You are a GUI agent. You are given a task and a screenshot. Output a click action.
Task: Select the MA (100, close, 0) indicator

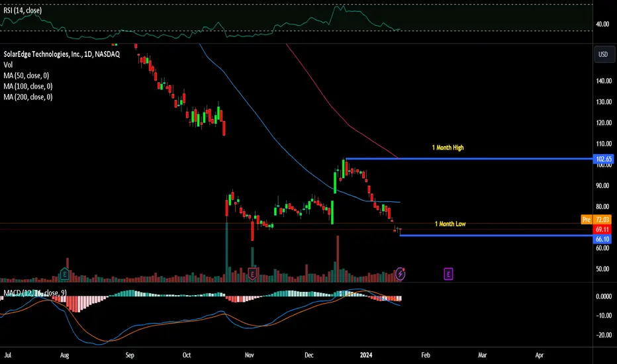click(x=28, y=86)
